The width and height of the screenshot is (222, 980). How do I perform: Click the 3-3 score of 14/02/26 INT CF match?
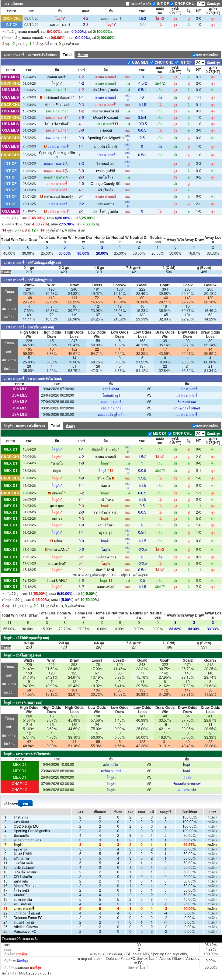click(81, 164)
